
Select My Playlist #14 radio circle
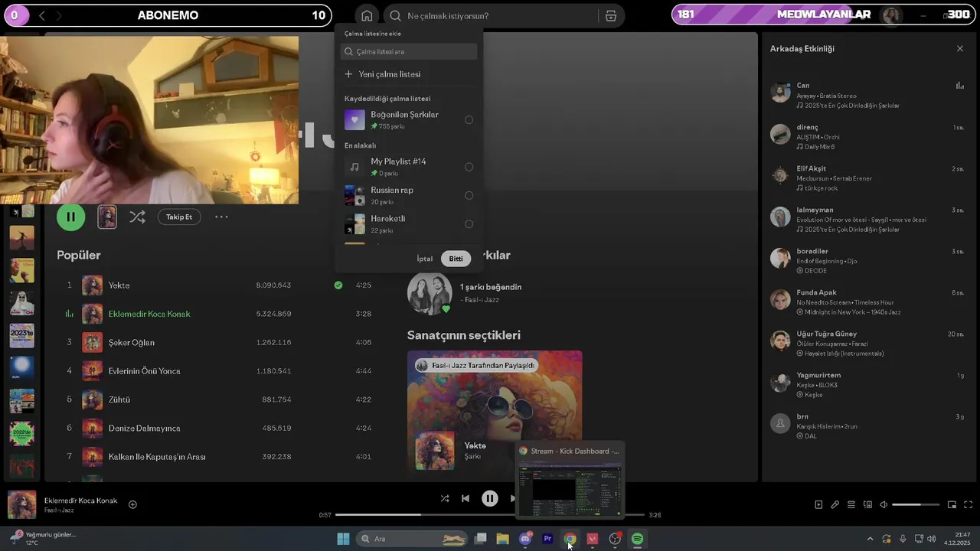coord(469,167)
